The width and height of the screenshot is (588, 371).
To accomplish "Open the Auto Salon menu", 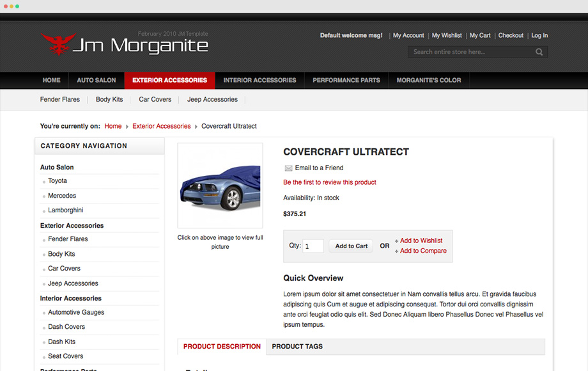I will point(97,81).
